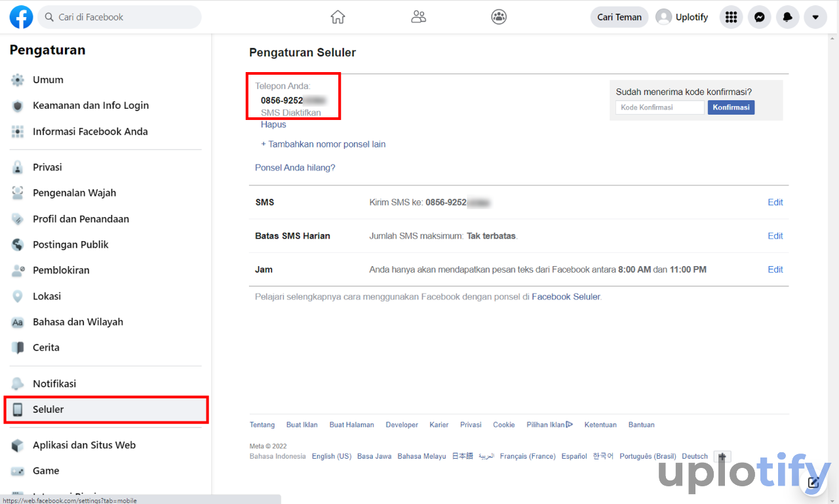The height and width of the screenshot is (504, 839).
Task: Click the Konfirmasi button
Action: point(731,107)
